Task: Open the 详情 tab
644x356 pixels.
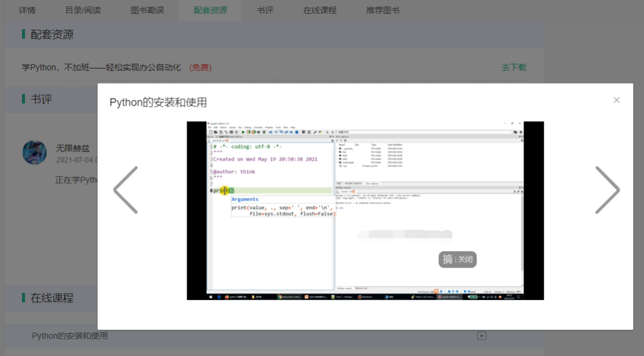Action: [27, 10]
